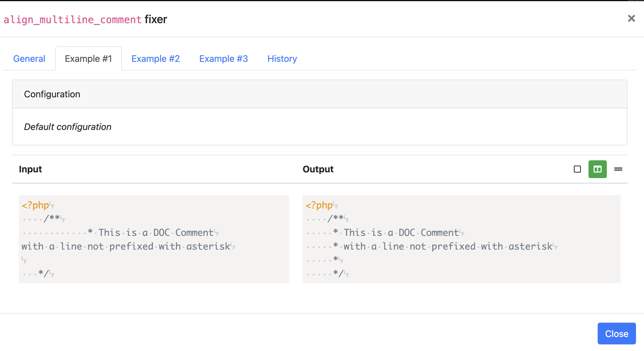Open the General tab
Image resolution: width=644 pixels, height=351 pixels.
(x=29, y=59)
